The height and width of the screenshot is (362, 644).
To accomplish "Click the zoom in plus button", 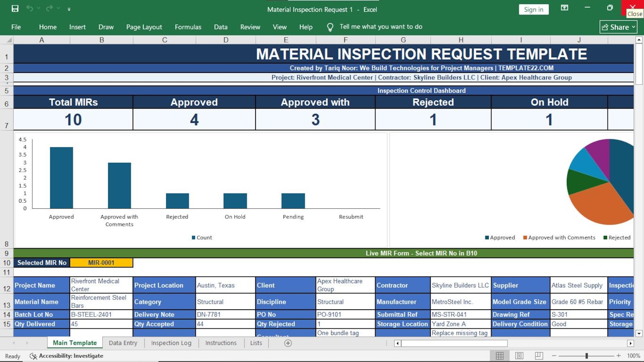I will click(x=618, y=356).
